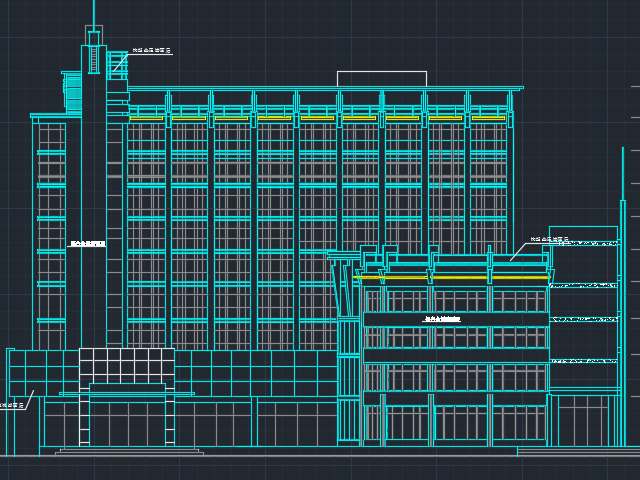Click the leader line of the tower annotation
The width and height of the screenshot is (640, 480).
120,63
